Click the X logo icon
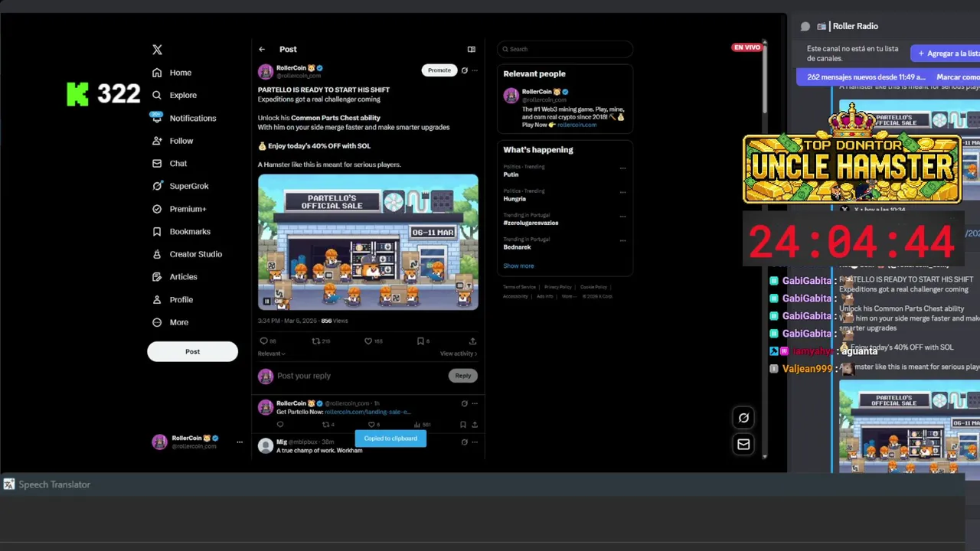The width and height of the screenshot is (980, 551). (x=157, y=50)
